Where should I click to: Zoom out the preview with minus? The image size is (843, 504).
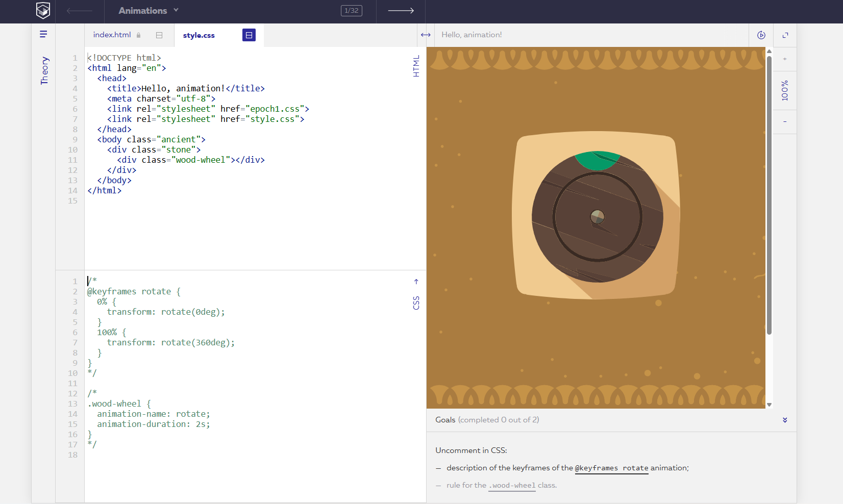point(785,121)
